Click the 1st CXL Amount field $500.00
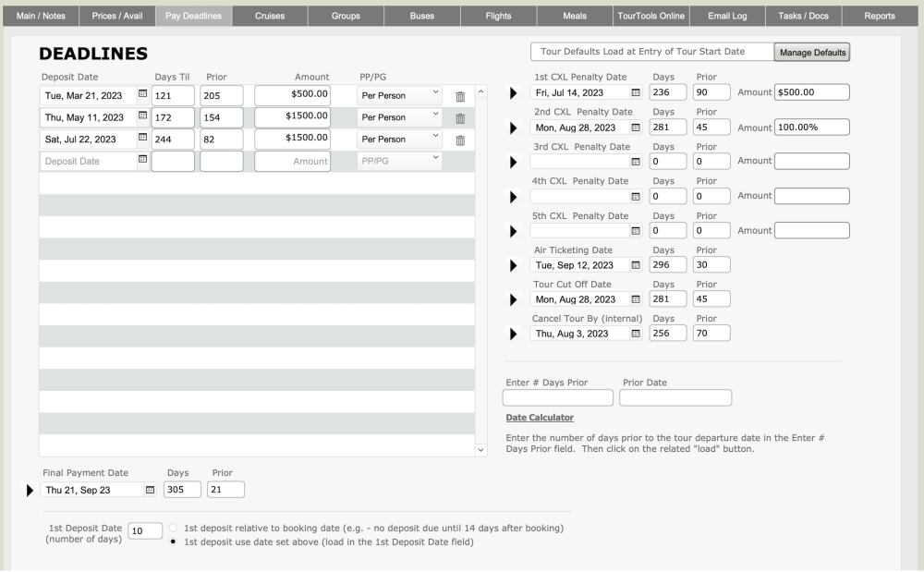This screenshot has height=572, width=924. 811,91
